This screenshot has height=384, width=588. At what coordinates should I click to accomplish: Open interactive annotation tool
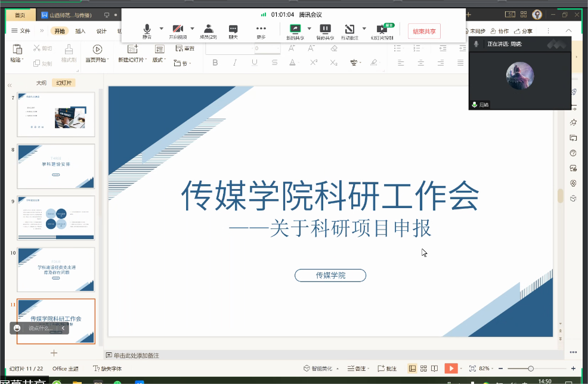[x=349, y=30]
